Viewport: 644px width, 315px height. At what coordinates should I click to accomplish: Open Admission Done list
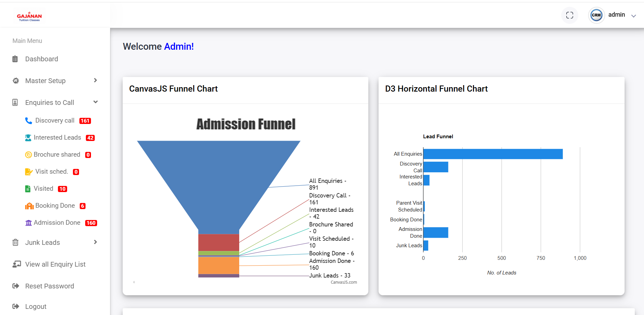point(57,223)
